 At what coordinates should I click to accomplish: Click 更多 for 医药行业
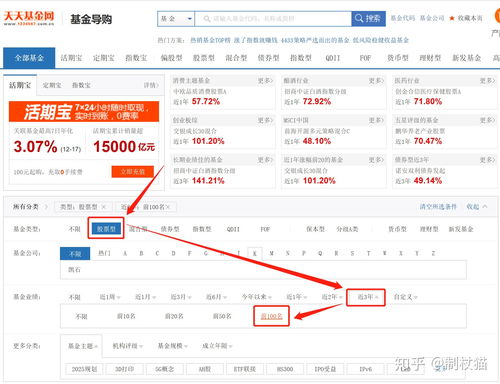coord(488,81)
